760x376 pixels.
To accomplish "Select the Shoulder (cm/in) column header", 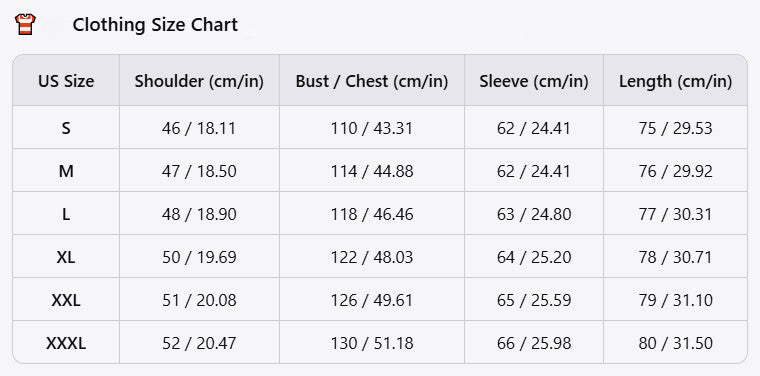I will tap(199, 81).
